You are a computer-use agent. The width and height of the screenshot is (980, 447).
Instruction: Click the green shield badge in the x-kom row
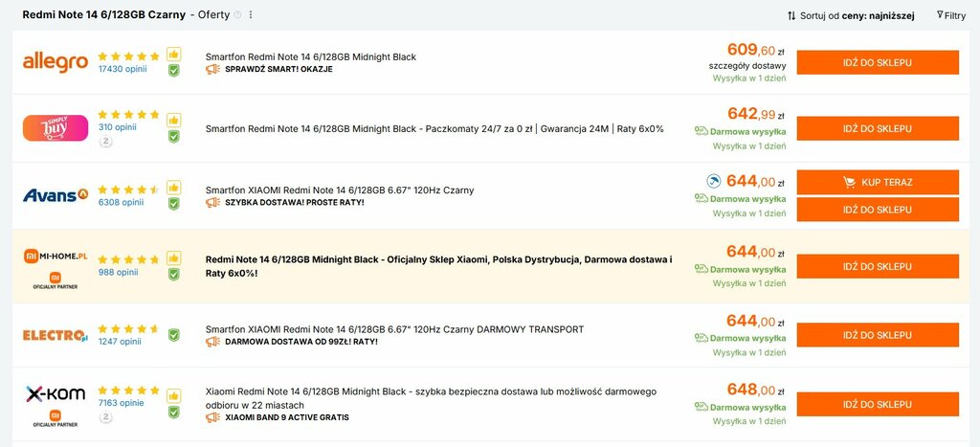pos(174,412)
